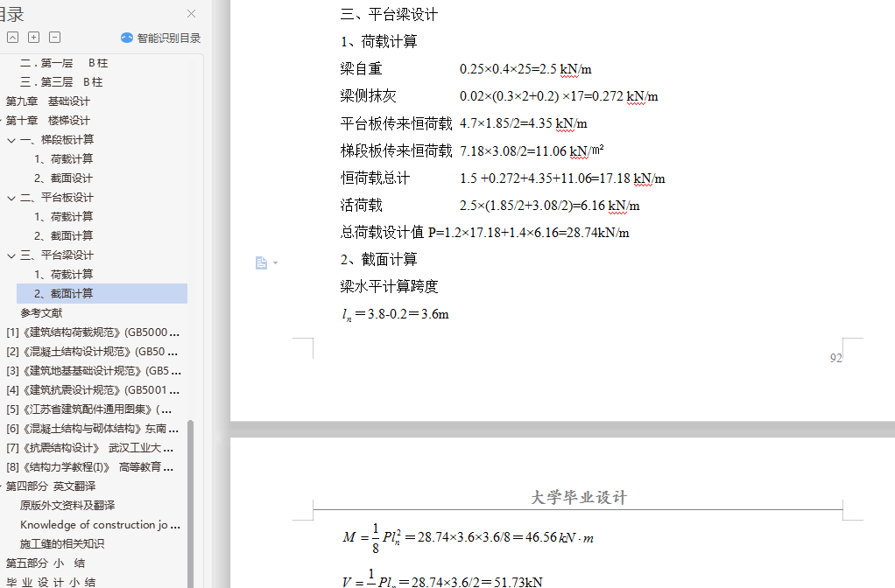The height and width of the screenshot is (588, 895).
Task: Click page number 92
Action: point(835,358)
